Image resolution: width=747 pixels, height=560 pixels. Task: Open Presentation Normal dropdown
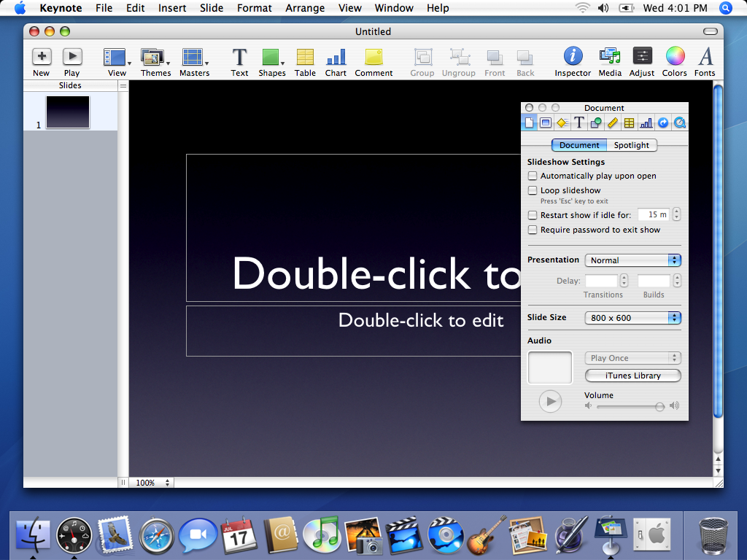pos(632,260)
